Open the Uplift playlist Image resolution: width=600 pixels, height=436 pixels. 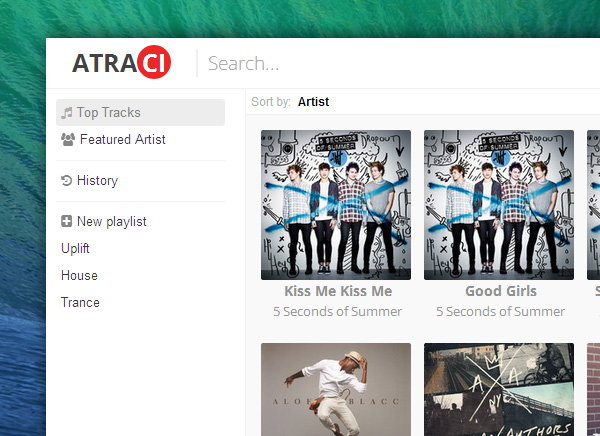tap(75, 248)
